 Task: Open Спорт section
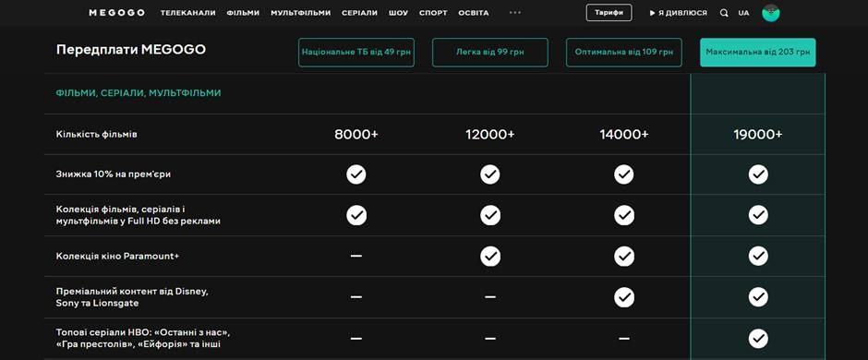click(433, 13)
